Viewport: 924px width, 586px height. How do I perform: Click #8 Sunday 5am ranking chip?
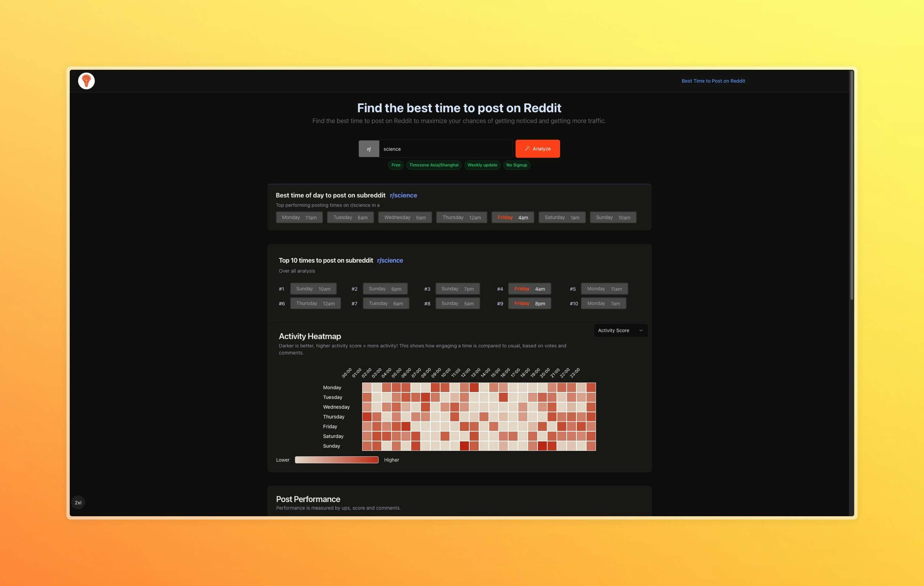(x=457, y=304)
